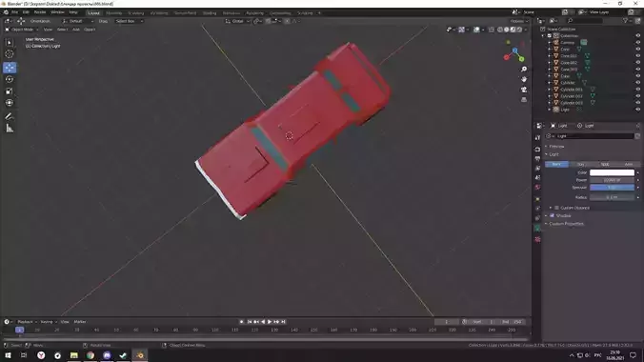The width and height of the screenshot is (644, 362).
Task: Open the Tool properties tab icon
Action: point(537,138)
